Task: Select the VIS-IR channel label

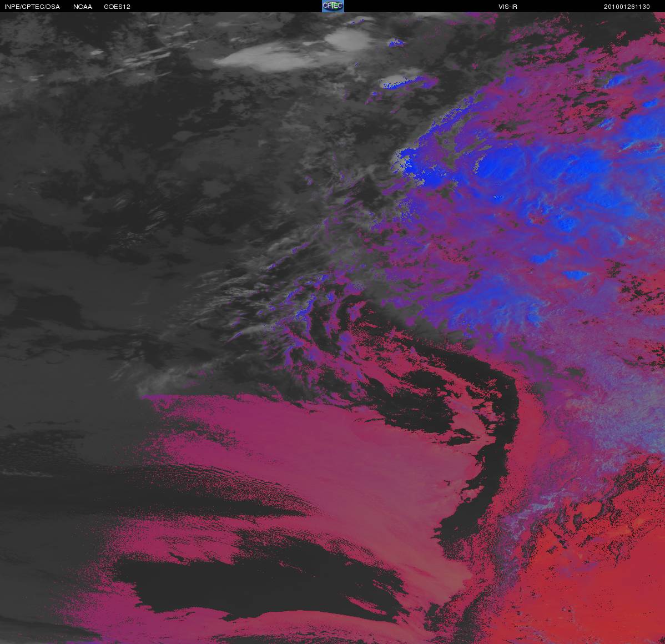Action: point(508,7)
